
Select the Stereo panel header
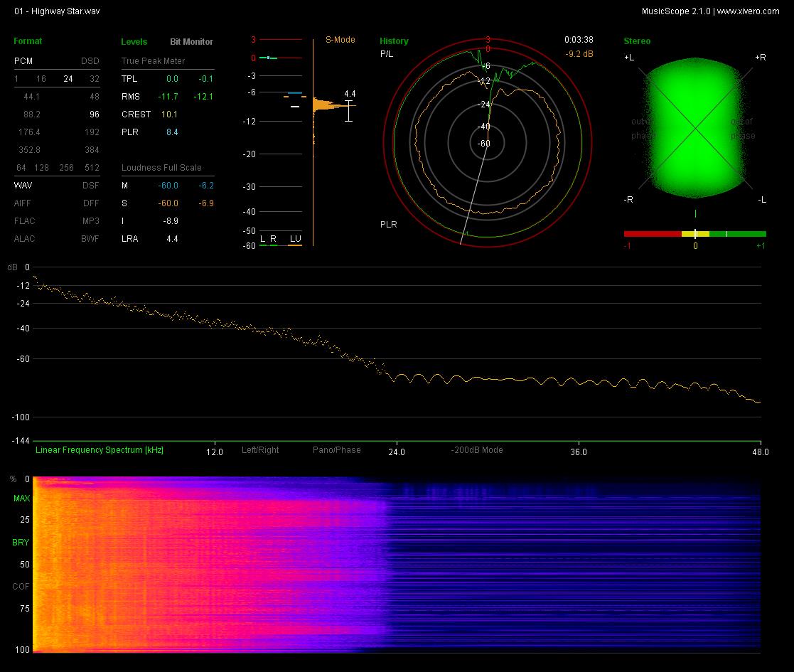pyautogui.click(x=637, y=41)
